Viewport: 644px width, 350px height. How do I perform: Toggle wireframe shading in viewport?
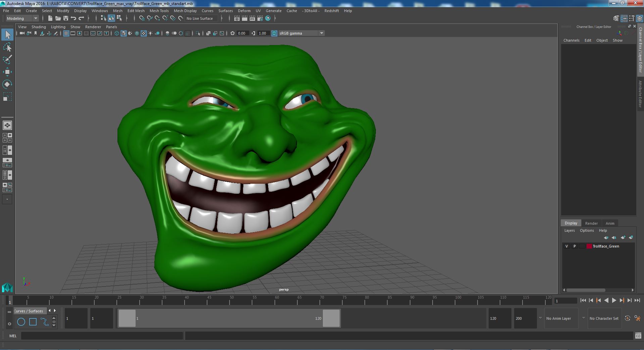(116, 33)
